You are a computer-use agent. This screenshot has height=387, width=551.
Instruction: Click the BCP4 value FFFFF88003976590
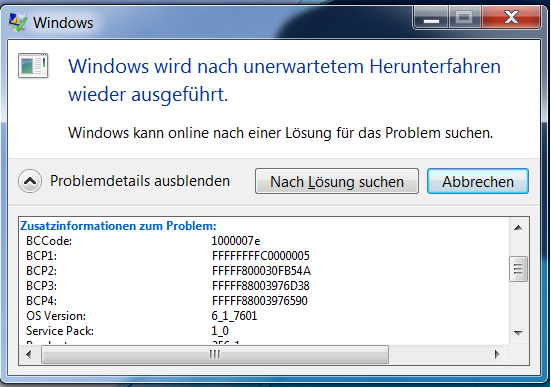pos(259,301)
